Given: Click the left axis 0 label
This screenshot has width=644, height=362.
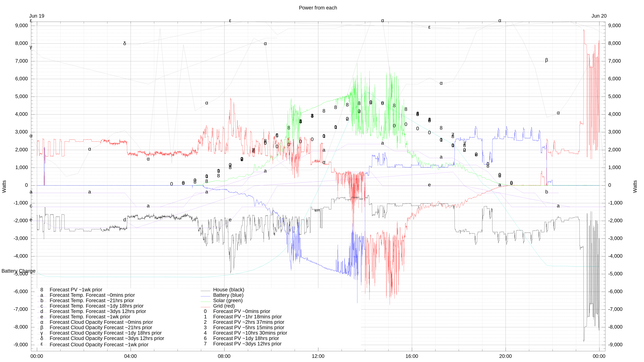Looking at the screenshot, I should click(x=26, y=185).
